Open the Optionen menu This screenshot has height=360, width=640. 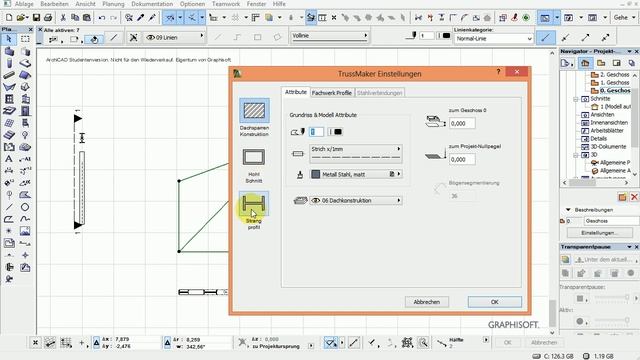click(192, 4)
